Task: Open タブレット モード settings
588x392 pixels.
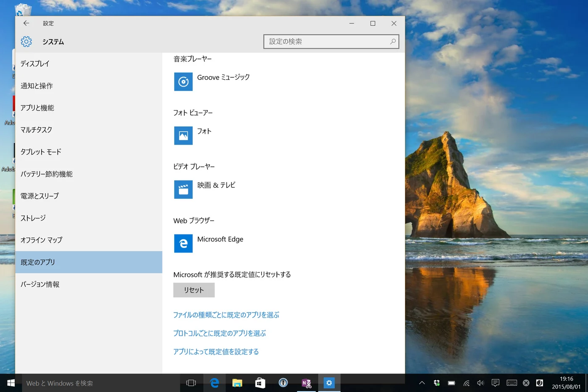Action: coord(89,152)
